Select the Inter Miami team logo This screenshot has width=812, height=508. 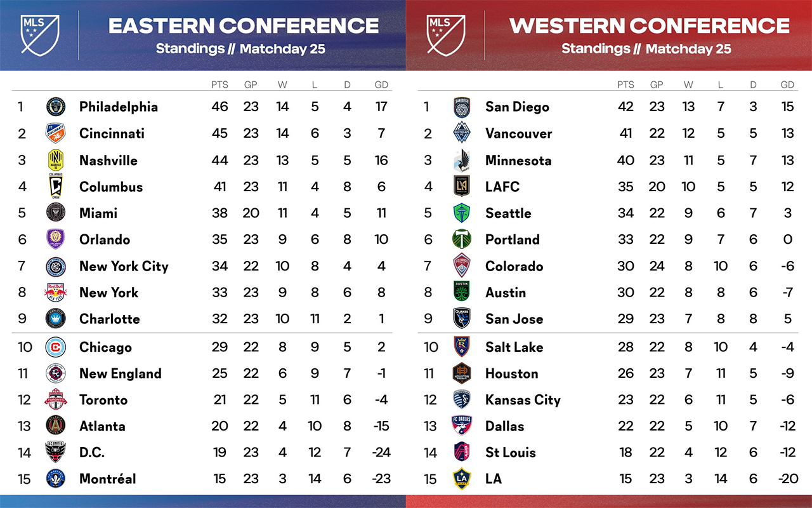(x=56, y=213)
